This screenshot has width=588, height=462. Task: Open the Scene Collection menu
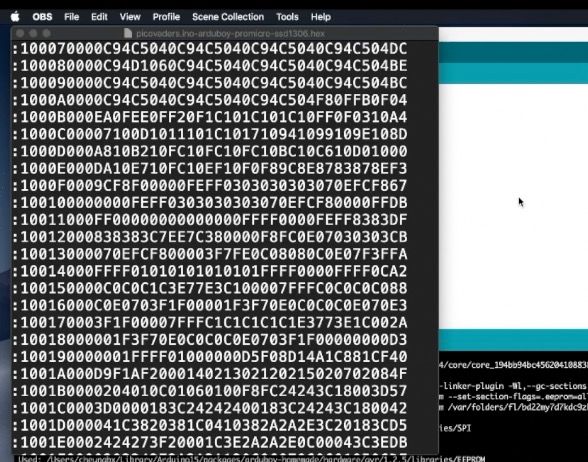tap(228, 17)
